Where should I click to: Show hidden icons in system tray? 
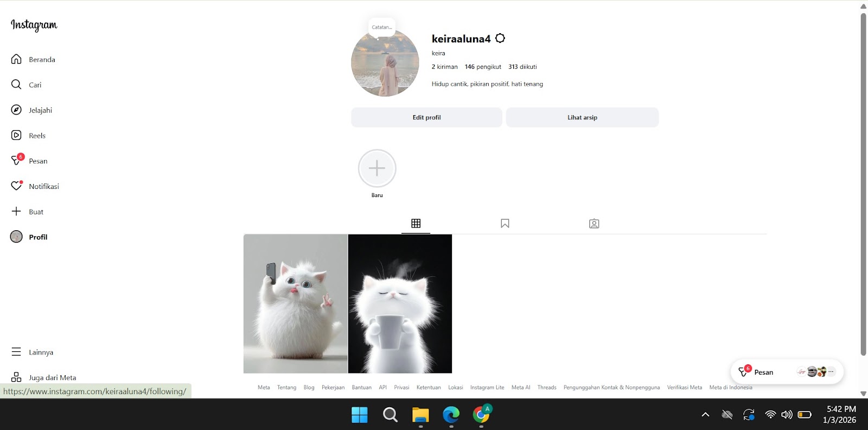(x=705, y=415)
